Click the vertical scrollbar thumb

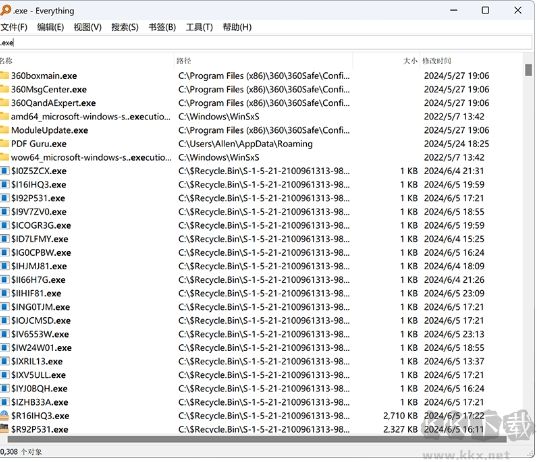pos(528,70)
